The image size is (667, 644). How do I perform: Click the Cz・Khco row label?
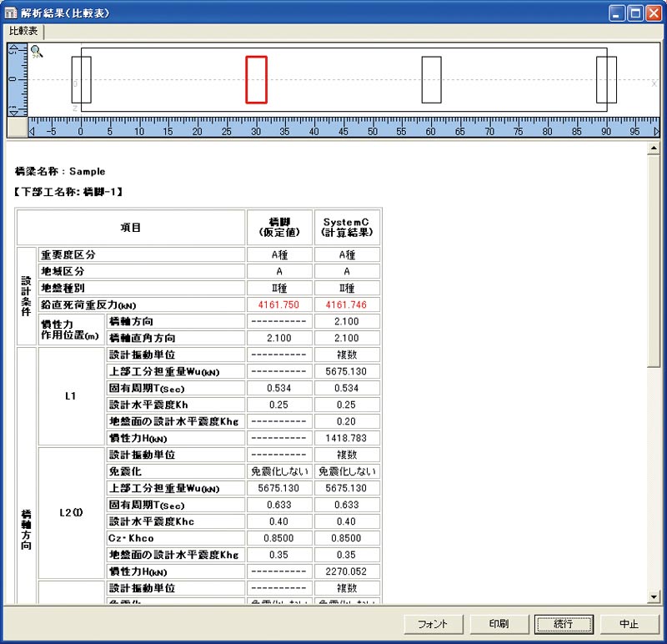[175, 538]
